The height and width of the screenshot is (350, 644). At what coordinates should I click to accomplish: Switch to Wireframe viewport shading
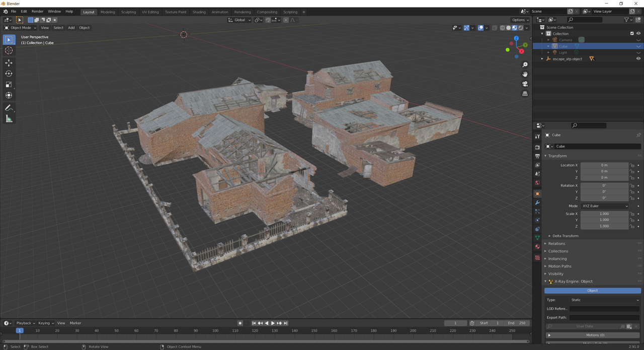coord(502,28)
